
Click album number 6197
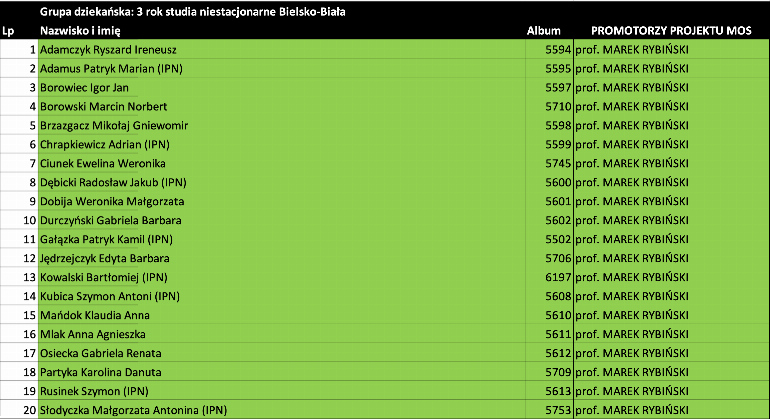[549, 278]
